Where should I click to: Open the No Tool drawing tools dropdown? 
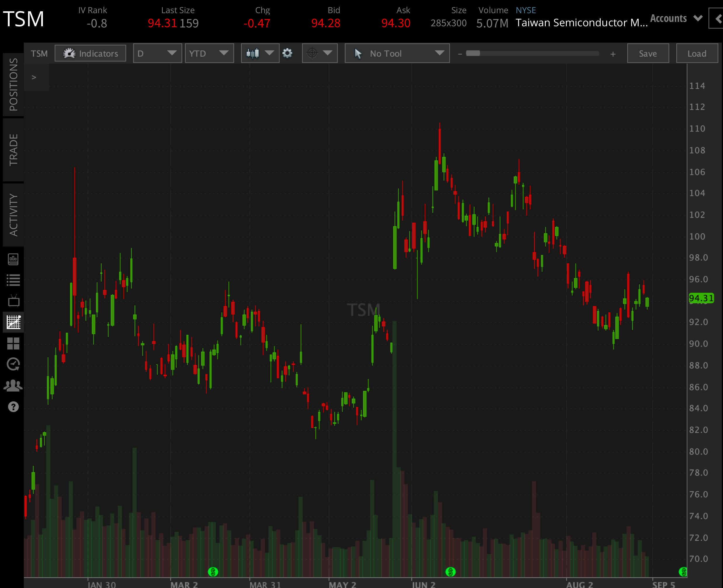(x=397, y=53)
